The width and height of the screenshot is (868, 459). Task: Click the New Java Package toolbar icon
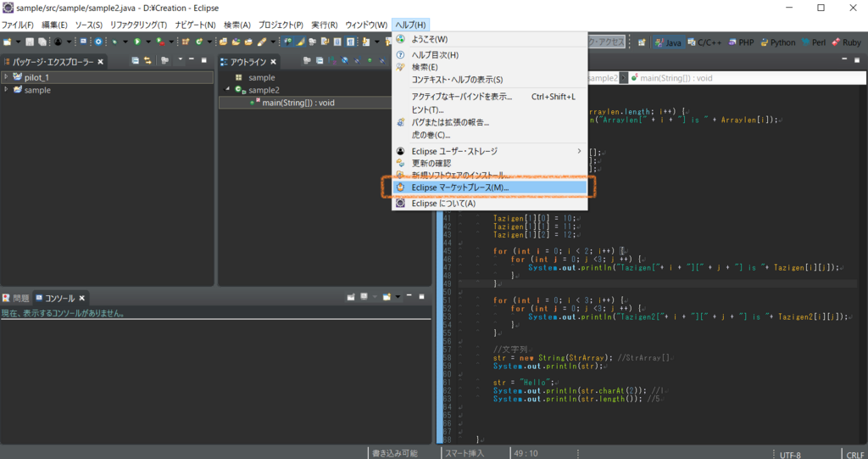point(185,42)
